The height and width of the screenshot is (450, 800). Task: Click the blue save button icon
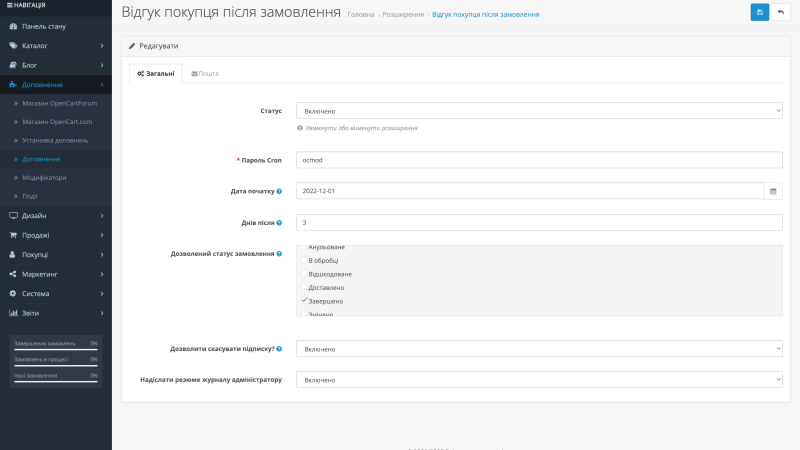tap(759, 12)
